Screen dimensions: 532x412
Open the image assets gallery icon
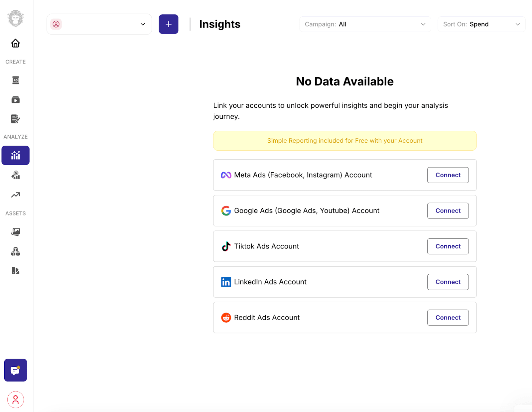click(15, 232)
